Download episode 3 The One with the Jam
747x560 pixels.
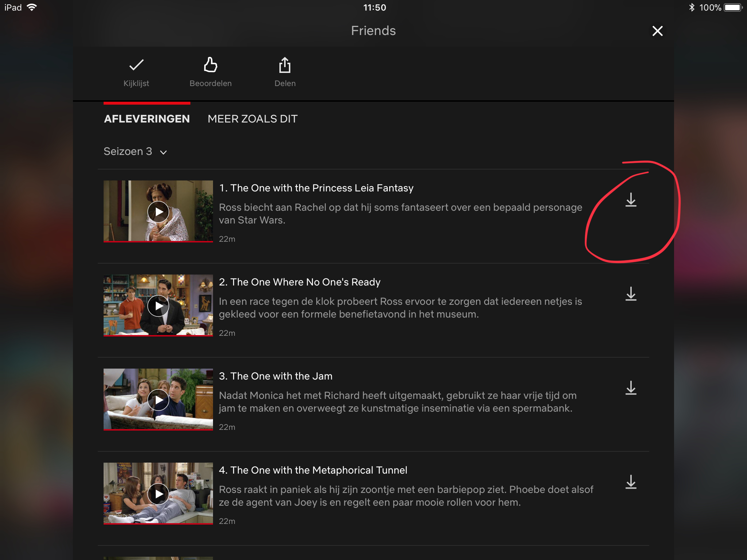tap(631, 388)
